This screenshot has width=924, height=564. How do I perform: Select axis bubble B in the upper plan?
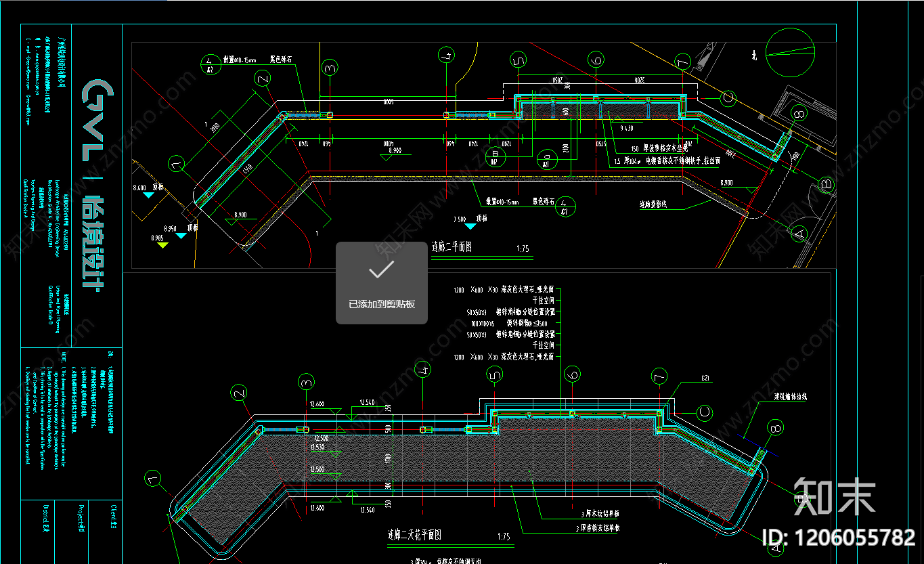(x=825, y=182)
